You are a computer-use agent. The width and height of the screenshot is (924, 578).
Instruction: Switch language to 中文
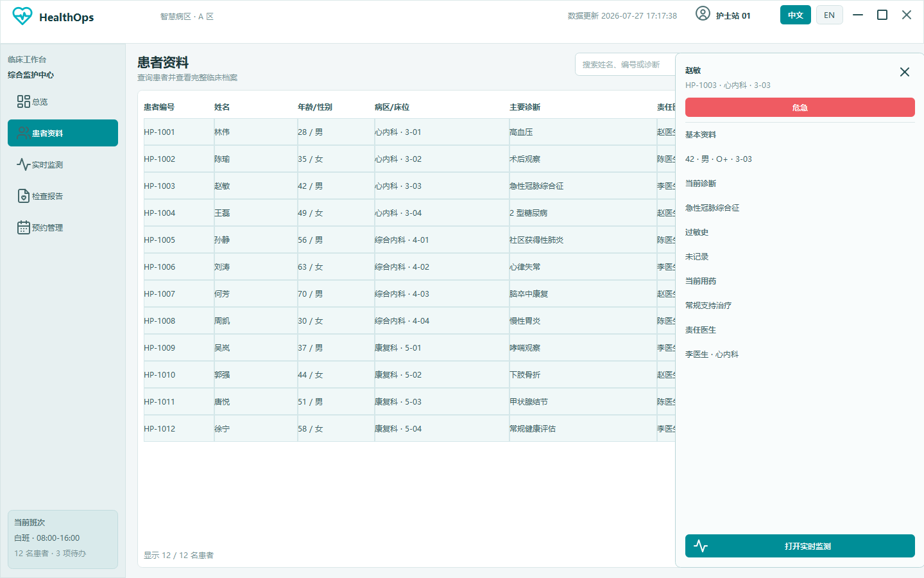(796, 15)
